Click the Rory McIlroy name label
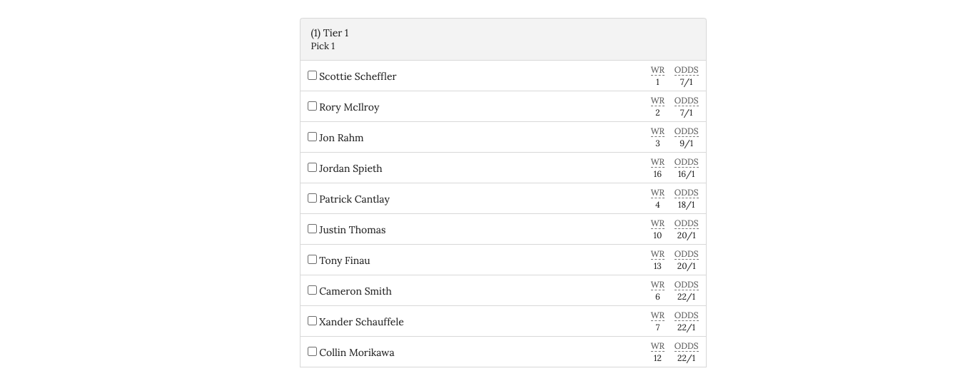This screenshot has height=376, width=980. coord(349,107)
